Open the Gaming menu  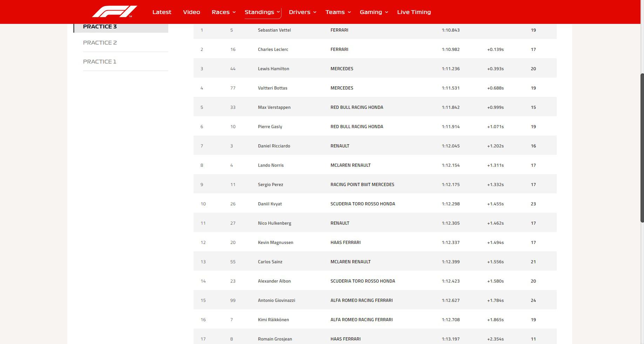click(x=371, y=12)
